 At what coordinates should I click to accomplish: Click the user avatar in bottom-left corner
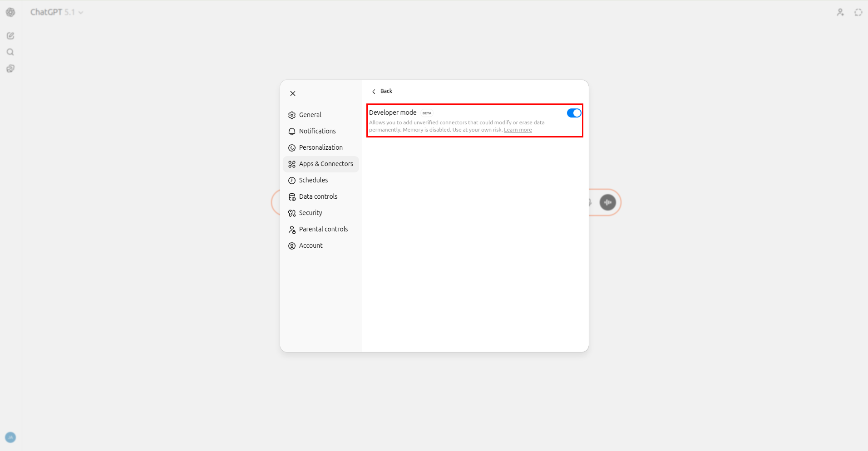10,437
